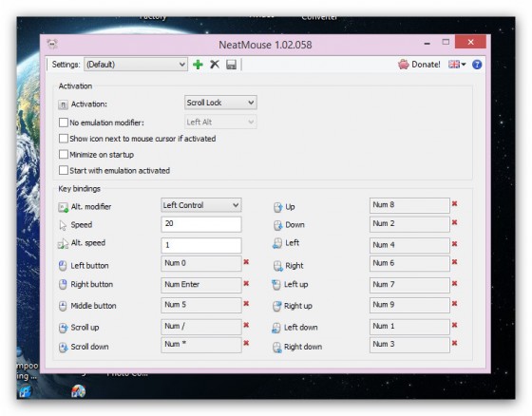The image size is (532, 416).
Task: Click the Left button binding field Num 0
Action: tap(201, 263)
